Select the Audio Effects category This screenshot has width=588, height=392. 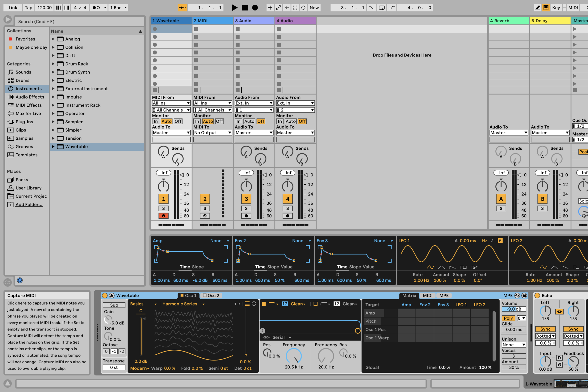pos(29,97)
